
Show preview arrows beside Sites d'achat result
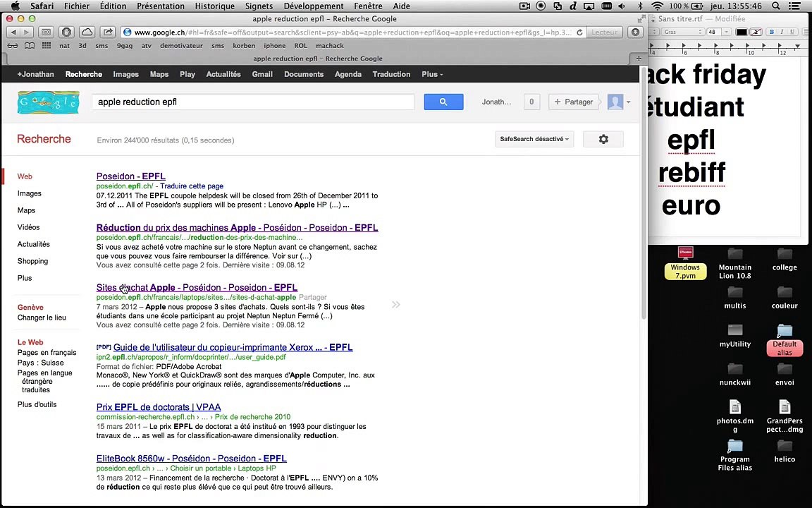coord(396,304)
